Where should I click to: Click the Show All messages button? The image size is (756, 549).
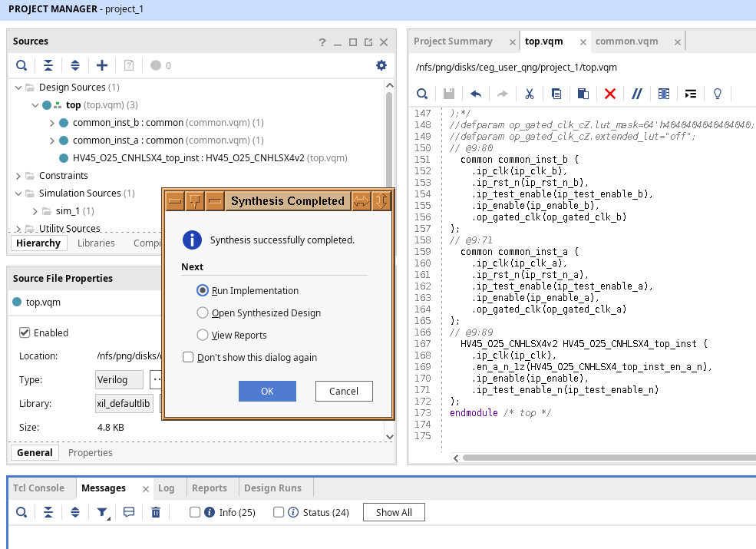point(394,512)
